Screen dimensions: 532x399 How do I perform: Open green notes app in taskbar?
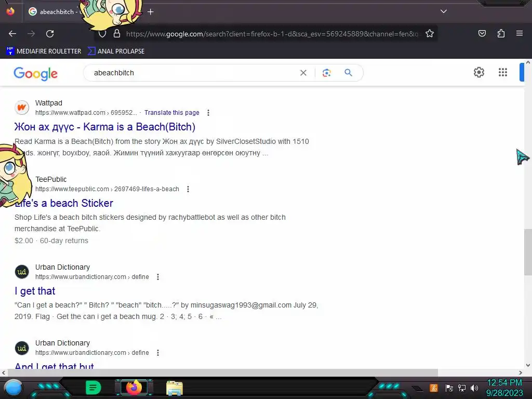(x=93, y=388)
